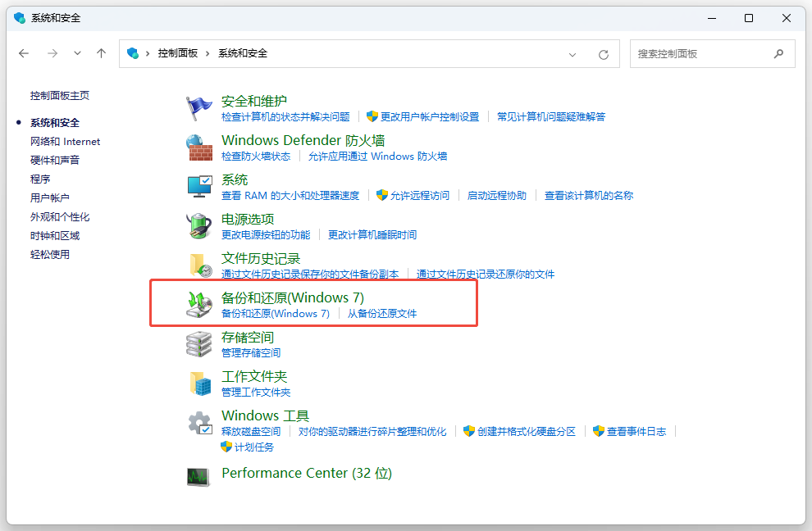Open 备份和还原(Windows 7) heading
The image size is (812, 531).
[293, 297]
